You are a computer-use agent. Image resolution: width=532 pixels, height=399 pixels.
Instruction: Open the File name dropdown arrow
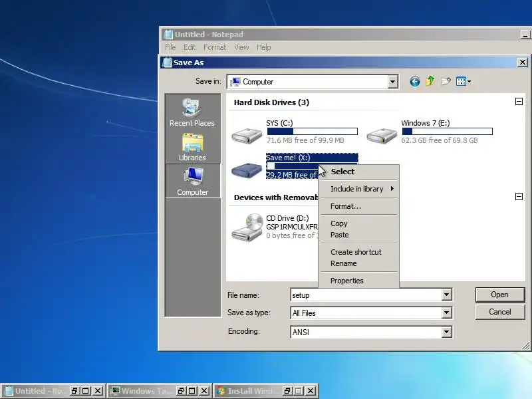point(446,295)
